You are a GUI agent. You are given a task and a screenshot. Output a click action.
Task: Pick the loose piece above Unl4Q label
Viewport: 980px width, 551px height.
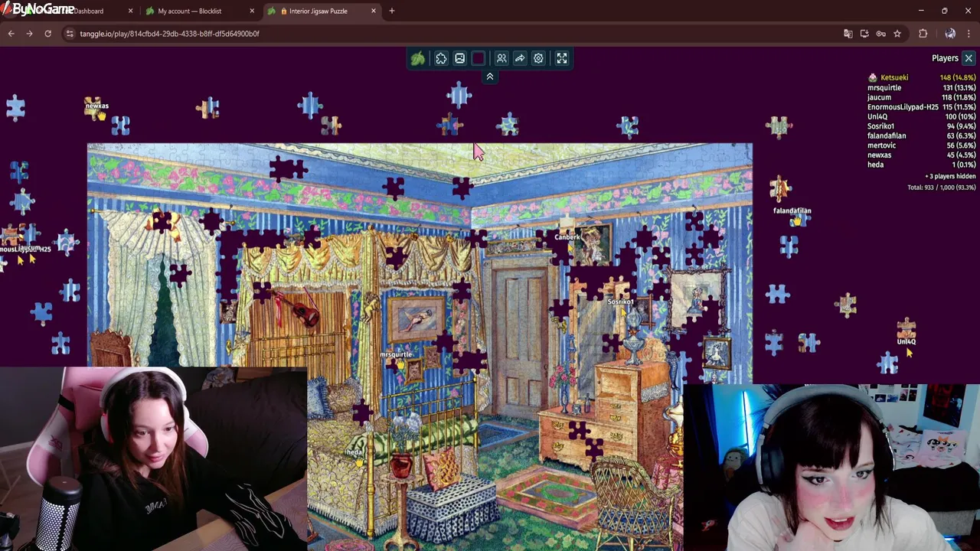click(x=906, y=328)
